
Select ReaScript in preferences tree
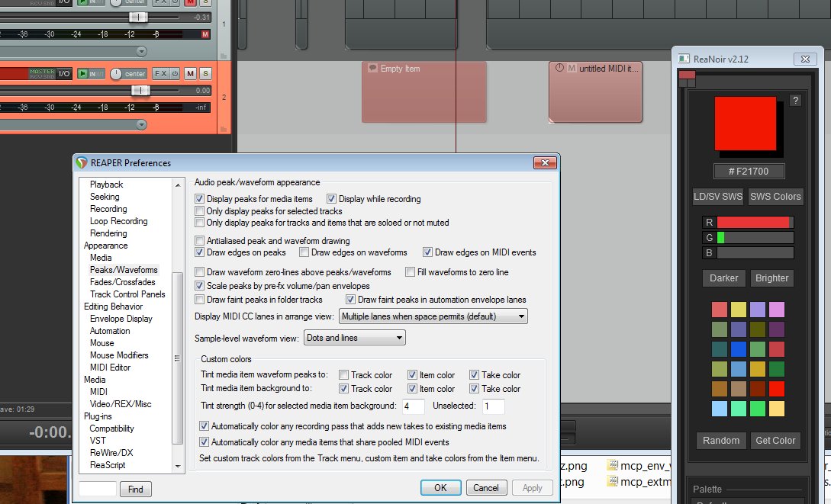coord(108,465)
